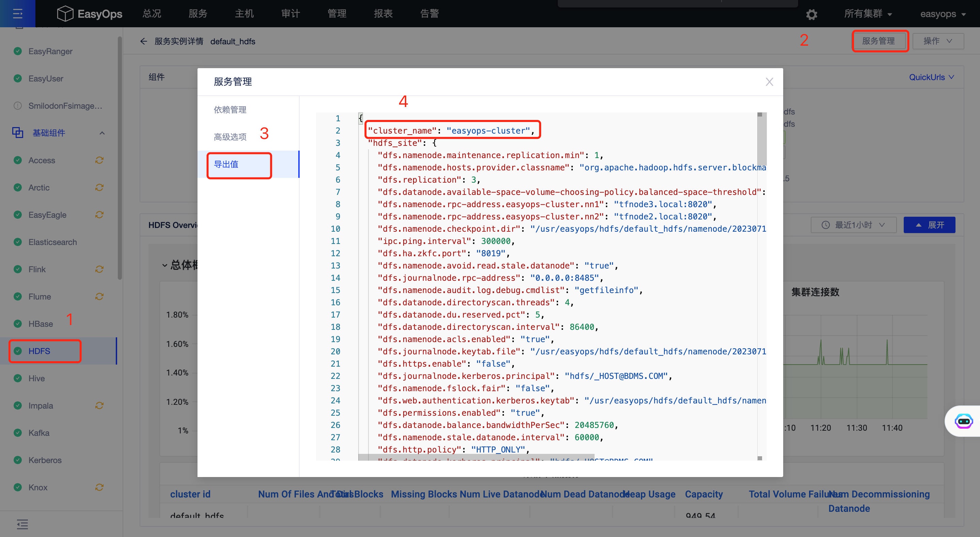The image size is (980, 537).
Task: Click the 基础组件 category icon
Action: pos(17,133)
